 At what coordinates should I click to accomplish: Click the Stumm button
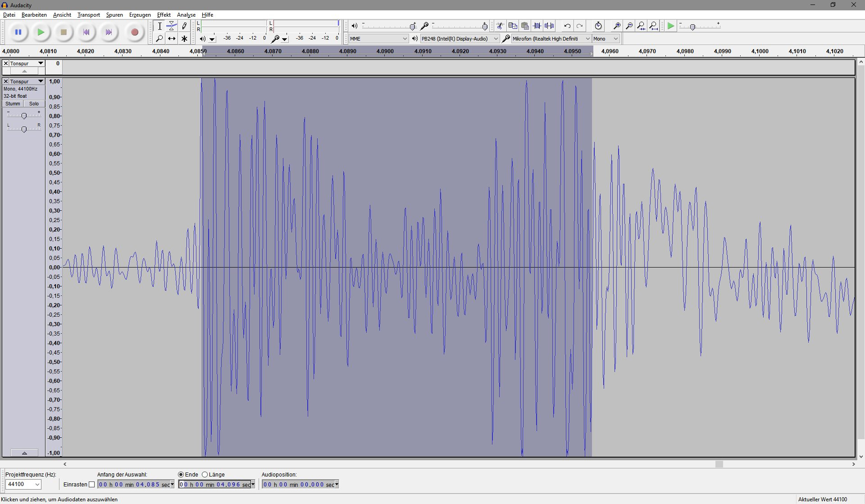pyautogui.click(x=13, y=104)
